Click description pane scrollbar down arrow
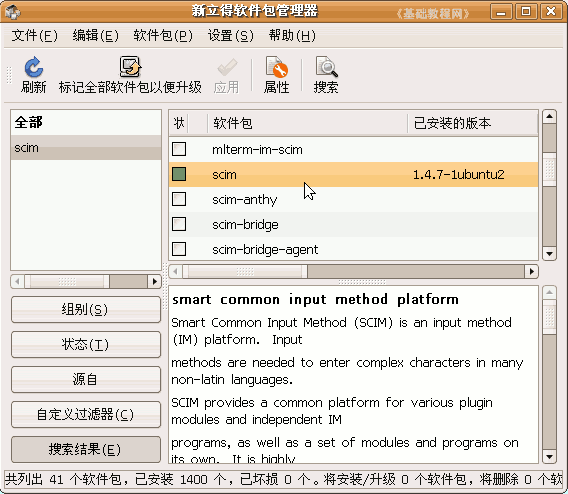Screen dimensions: 568x494 [x=549, y=457]
